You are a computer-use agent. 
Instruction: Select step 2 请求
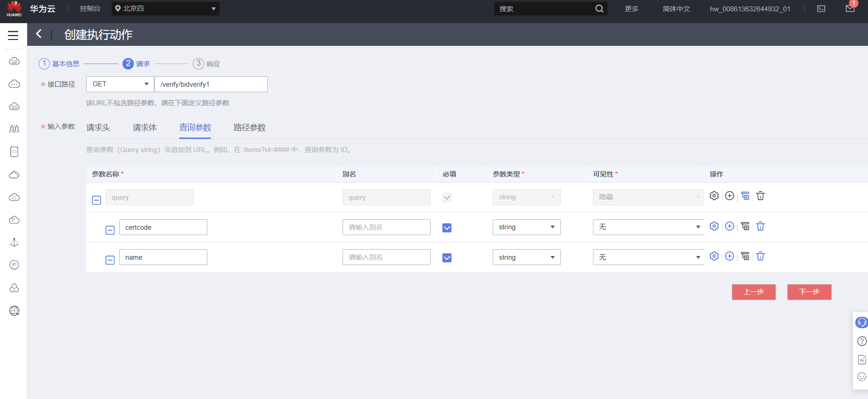[x=136, y=64]
